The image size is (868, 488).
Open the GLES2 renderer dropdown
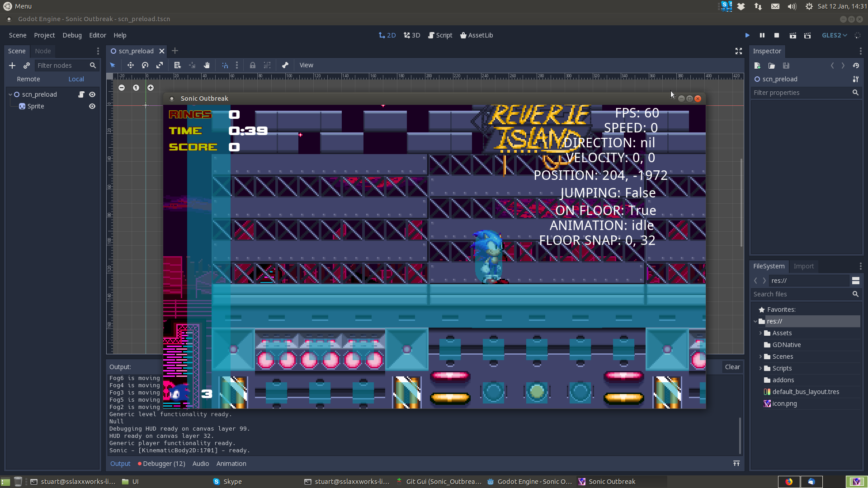point(834,35)
